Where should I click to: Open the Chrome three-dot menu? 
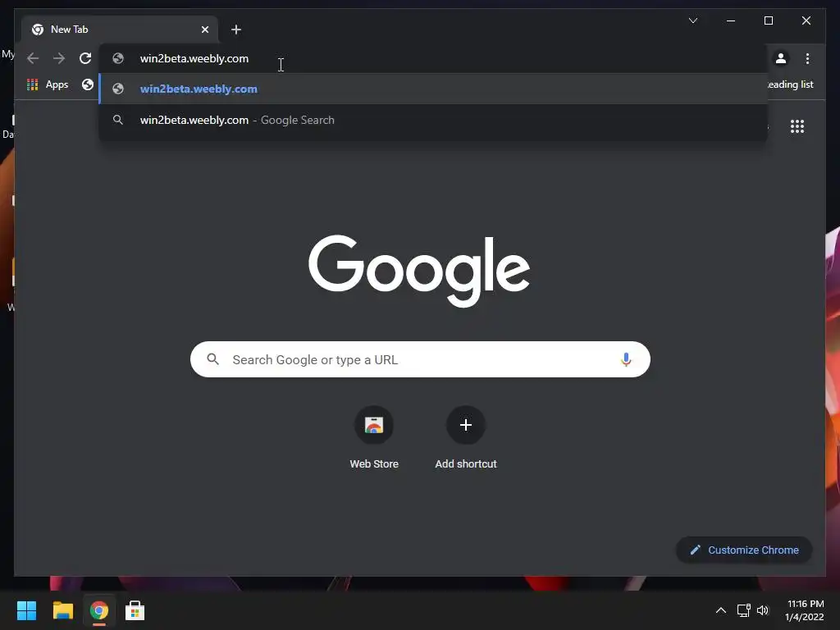pyautogui.click(x=807, y=58)
